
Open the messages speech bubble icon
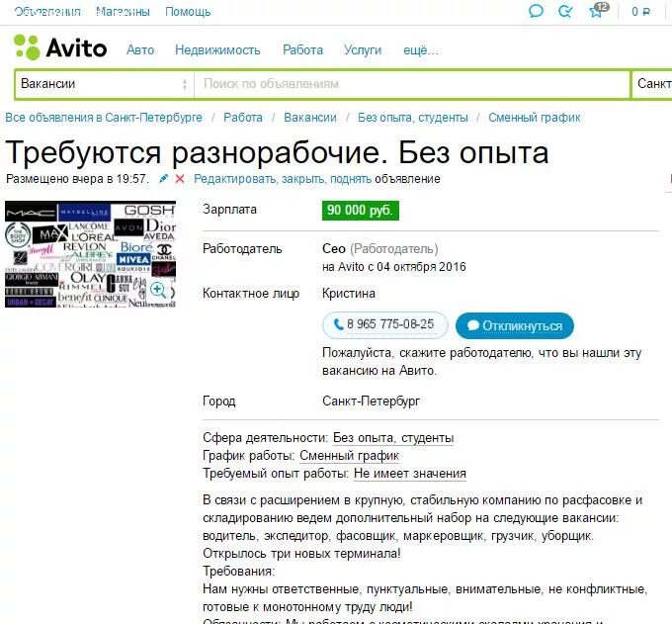tap(536, 11)
